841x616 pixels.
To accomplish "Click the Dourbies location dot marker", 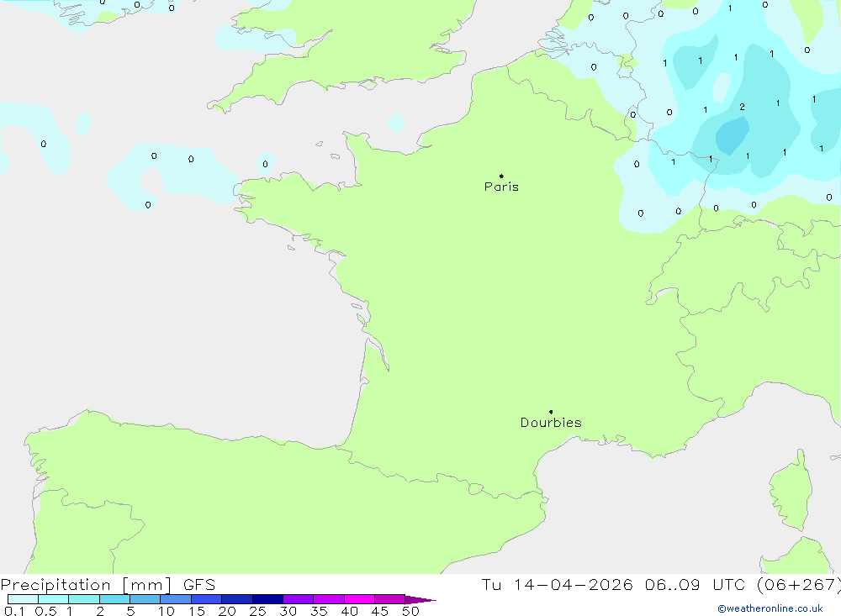I will (x=551, y=412).
